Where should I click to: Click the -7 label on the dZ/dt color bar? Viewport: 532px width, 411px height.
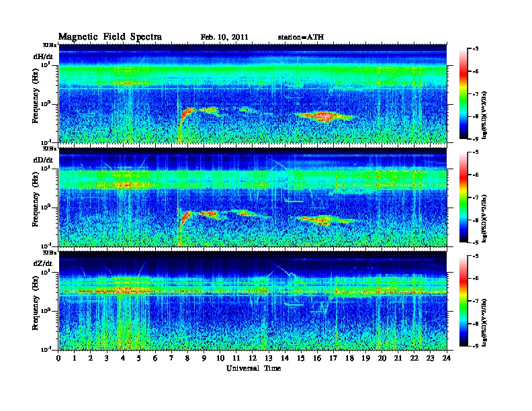(x=476, y=301)
